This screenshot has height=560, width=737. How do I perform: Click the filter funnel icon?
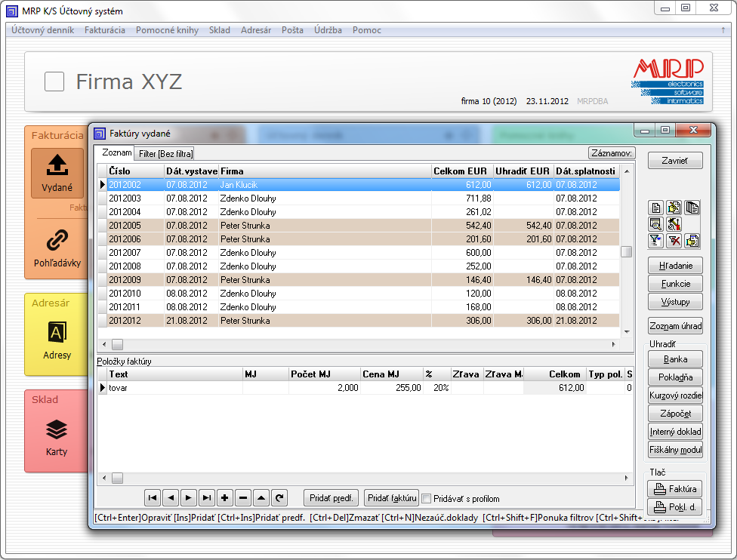pyautogui.click(x=655, y=241)
